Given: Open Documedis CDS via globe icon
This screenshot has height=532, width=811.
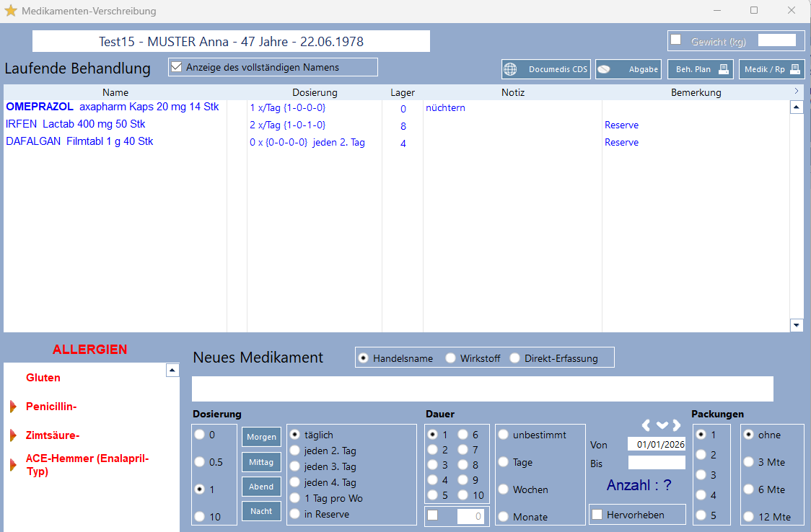Looking at the screenshot, I should point(511,70).
